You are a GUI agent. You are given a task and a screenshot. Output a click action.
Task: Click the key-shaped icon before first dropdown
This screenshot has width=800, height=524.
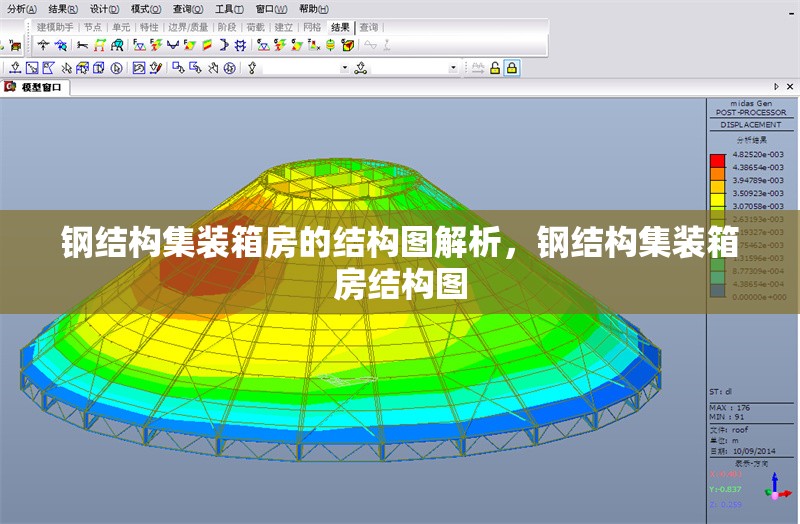tap(252, 68)
